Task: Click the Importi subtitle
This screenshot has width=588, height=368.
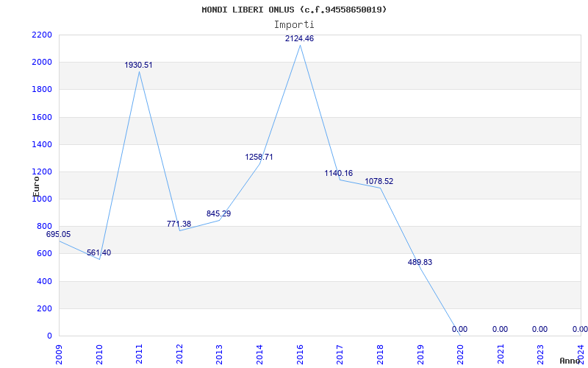Action: (x=294, y=25)
